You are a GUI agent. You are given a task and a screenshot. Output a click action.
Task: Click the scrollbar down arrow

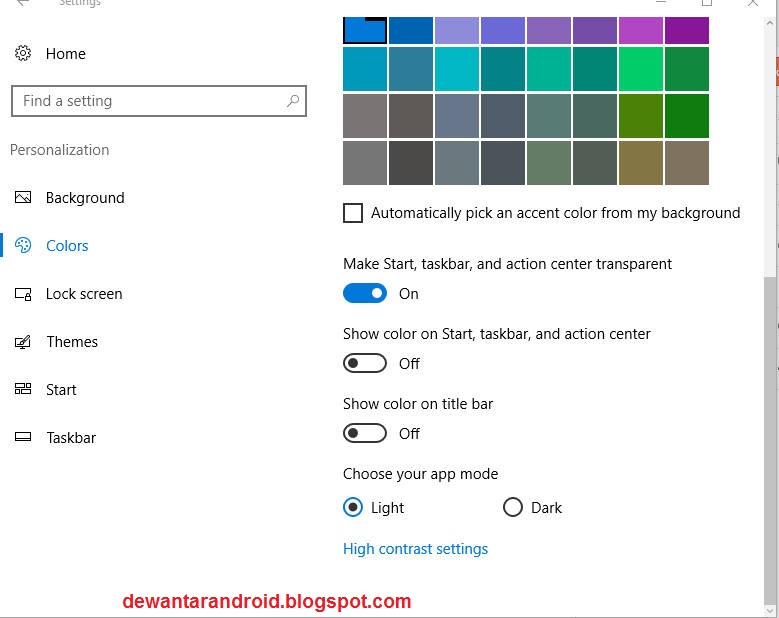pyautogui.click(x=770, y=611)
